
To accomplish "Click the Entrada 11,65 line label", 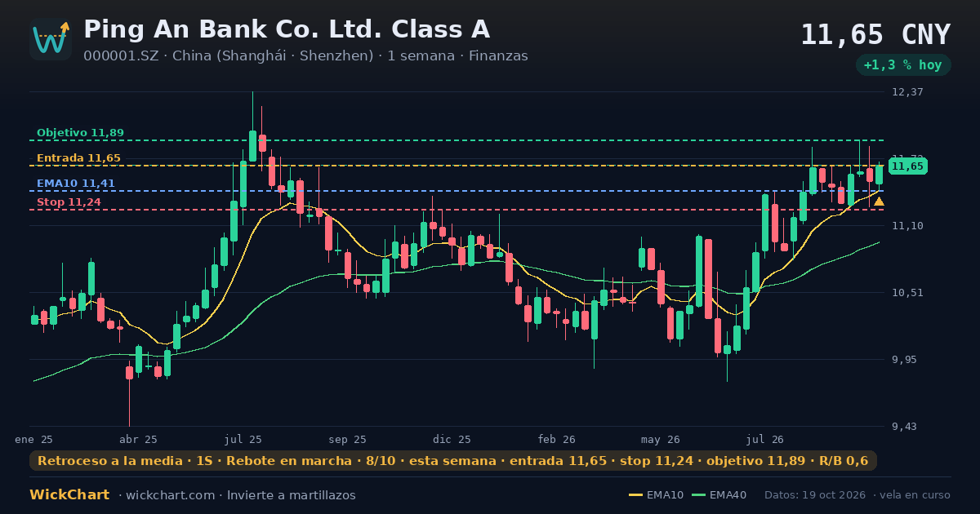I will tap(78, 158).
